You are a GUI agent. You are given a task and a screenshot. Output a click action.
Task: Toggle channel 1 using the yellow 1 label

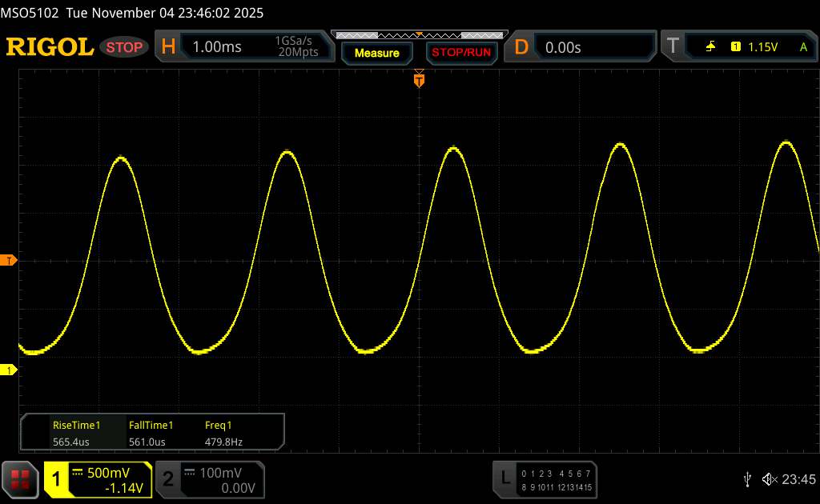(57, 479)
